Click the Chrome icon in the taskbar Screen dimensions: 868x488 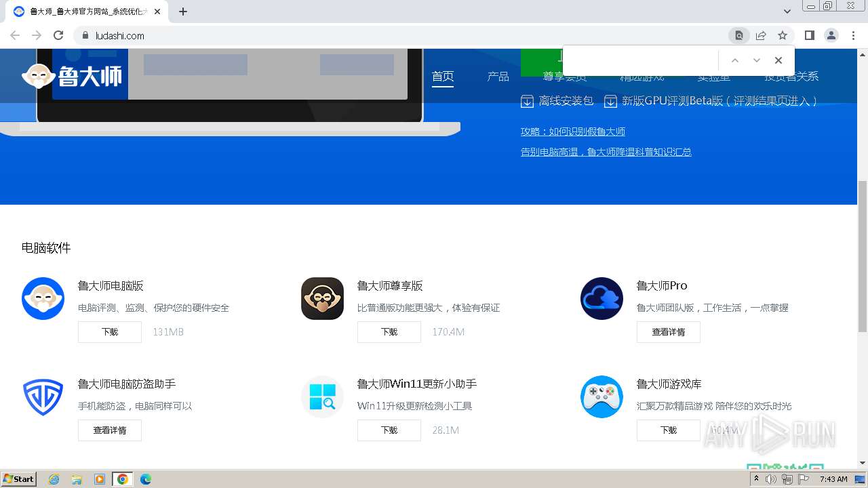point(123,479)
